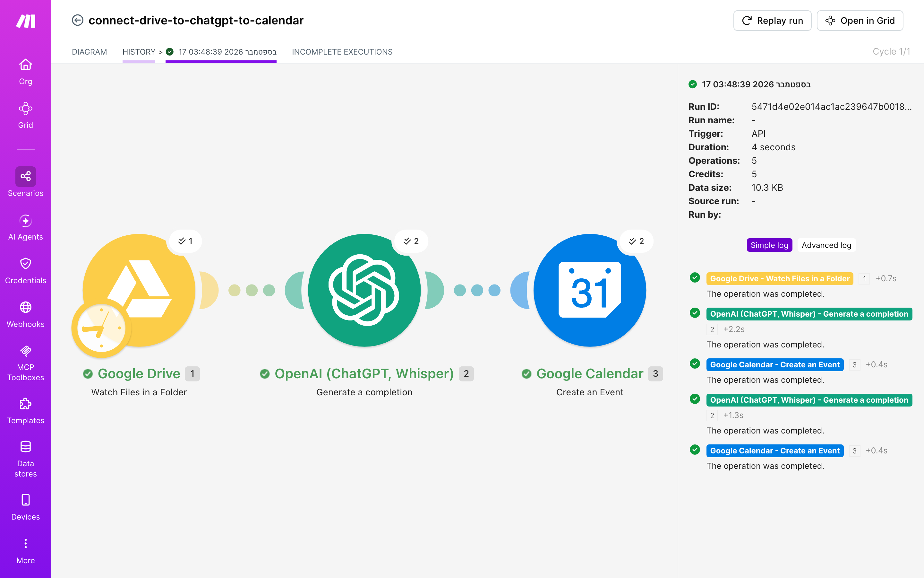Open the INCOMPLETE EXECUTIONS tab
The image size is (924, 578).
pos(342,52)
